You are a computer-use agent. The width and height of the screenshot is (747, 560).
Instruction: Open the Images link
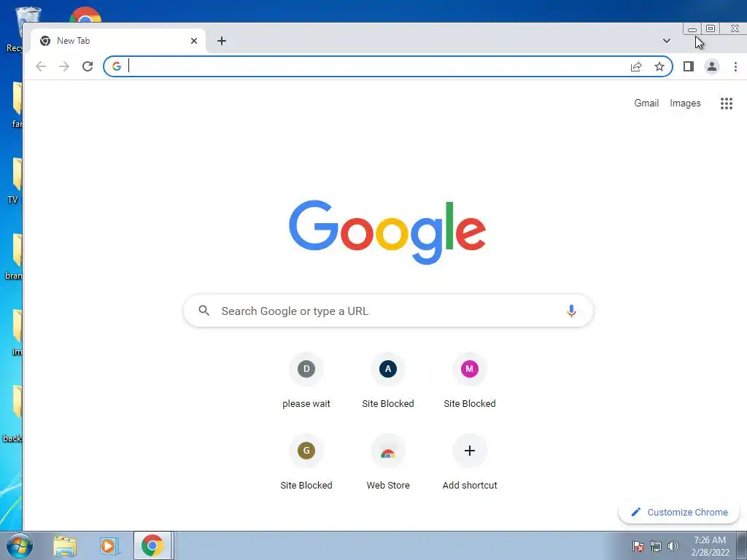point(685,104)
